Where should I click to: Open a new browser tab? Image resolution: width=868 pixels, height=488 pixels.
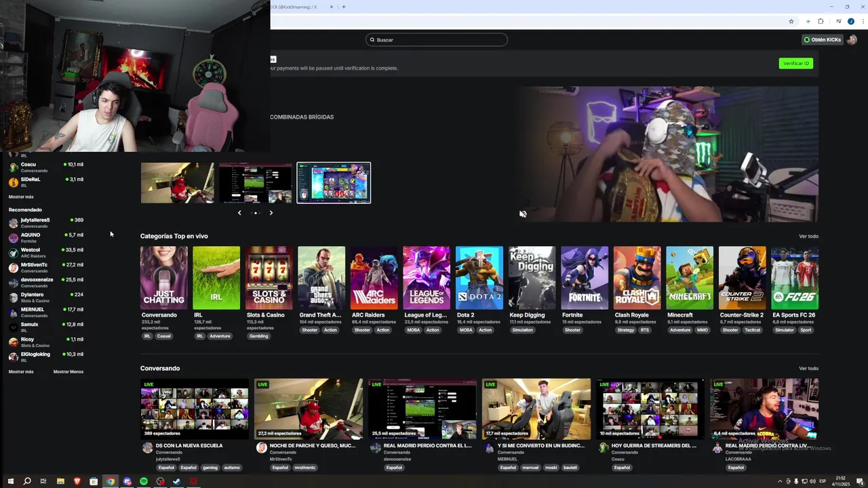[x=344, y=7]
